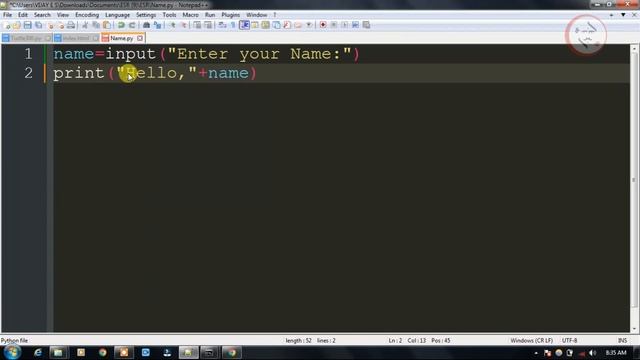
Task: Open the Settings menu
Action: point(146,15)
